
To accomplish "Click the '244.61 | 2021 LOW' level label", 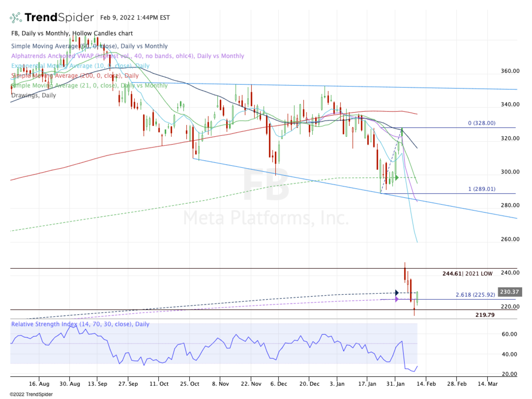I will coord(467,274).
